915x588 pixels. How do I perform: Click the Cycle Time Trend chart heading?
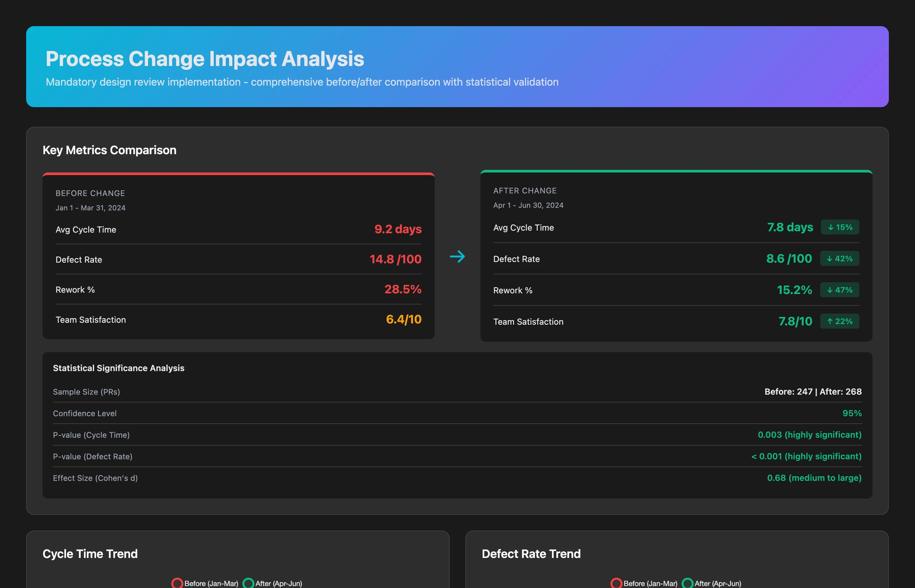click(90, 554)
